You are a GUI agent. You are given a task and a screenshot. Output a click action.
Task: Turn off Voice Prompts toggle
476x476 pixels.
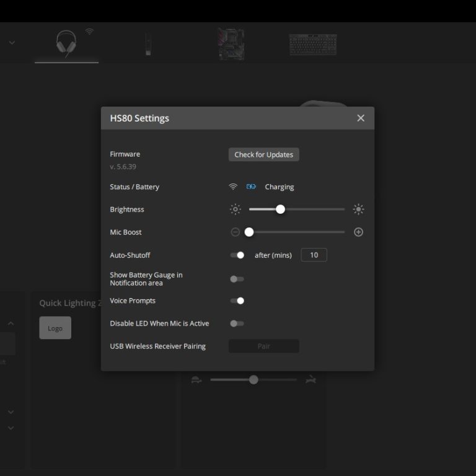[237, 301]
